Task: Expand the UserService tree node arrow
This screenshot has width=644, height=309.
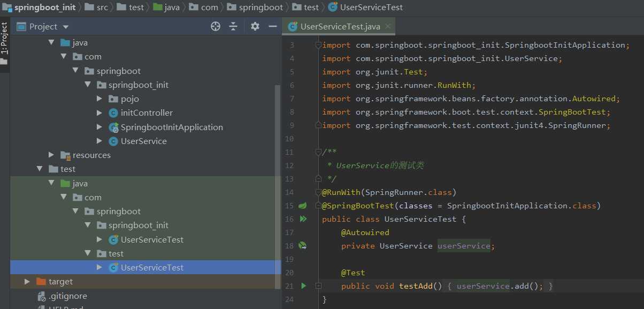Action: [x=99, y=141]
